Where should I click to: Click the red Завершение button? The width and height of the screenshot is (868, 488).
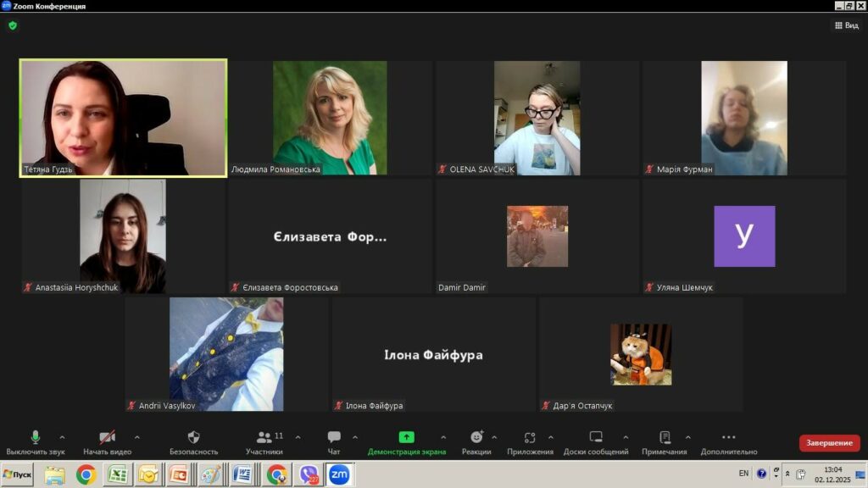(x=829, y=443)
